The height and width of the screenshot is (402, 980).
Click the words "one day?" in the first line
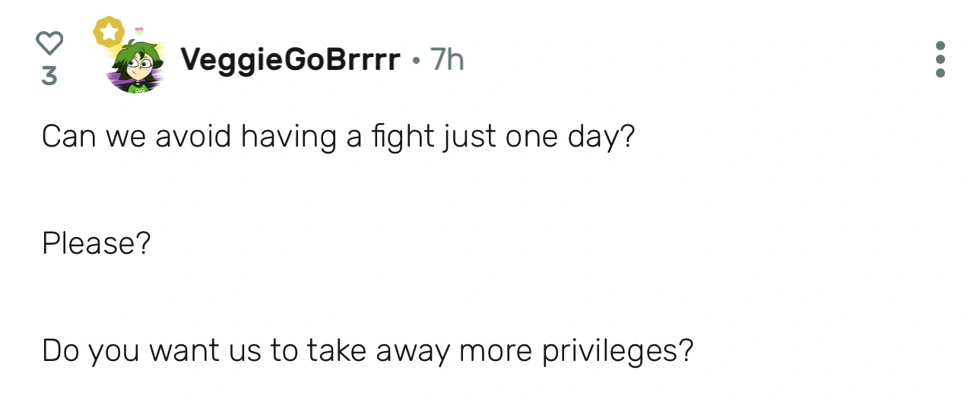[x=575, y=138]
